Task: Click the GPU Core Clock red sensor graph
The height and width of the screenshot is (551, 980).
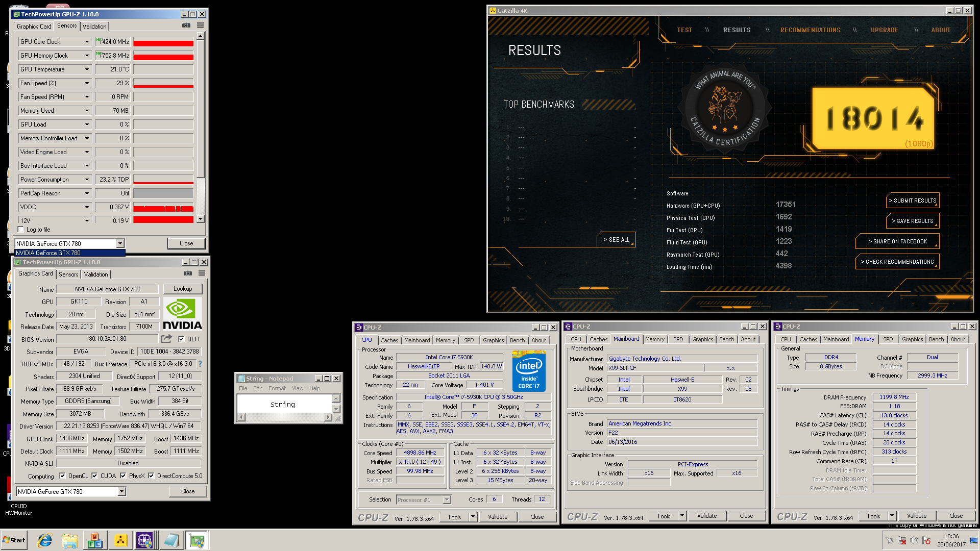Action: pos(163,42)
